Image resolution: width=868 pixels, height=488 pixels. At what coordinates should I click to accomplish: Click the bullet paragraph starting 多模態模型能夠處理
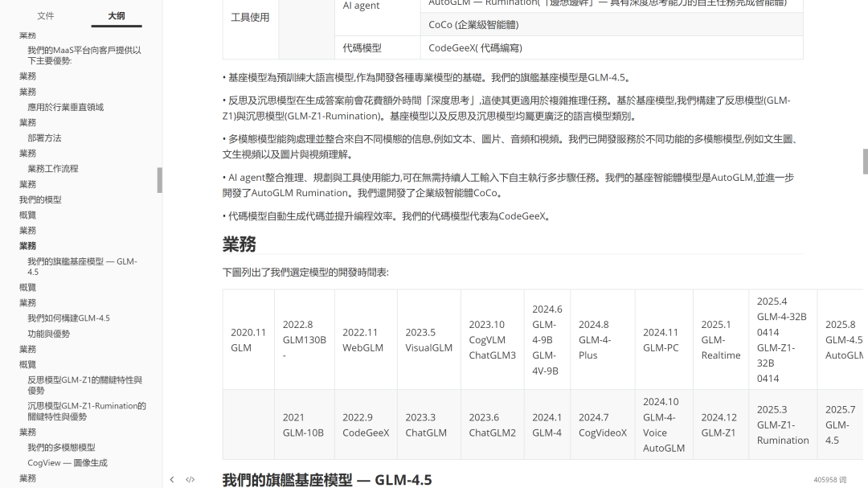[x=510, y=147]
